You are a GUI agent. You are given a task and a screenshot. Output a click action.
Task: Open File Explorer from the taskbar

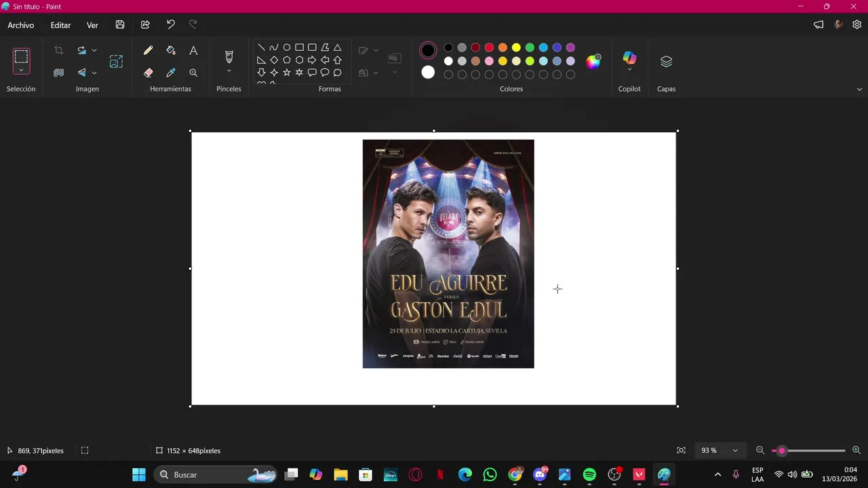340,475
